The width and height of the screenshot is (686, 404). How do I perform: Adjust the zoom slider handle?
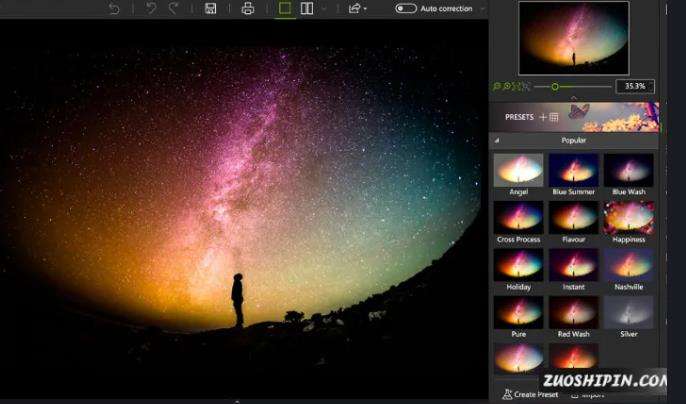(555, 87)
